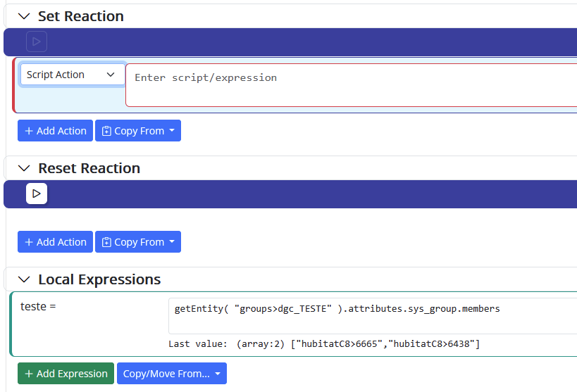Edit the getEntity expression text field
577x392 pixels.
(x=373, y=316)
